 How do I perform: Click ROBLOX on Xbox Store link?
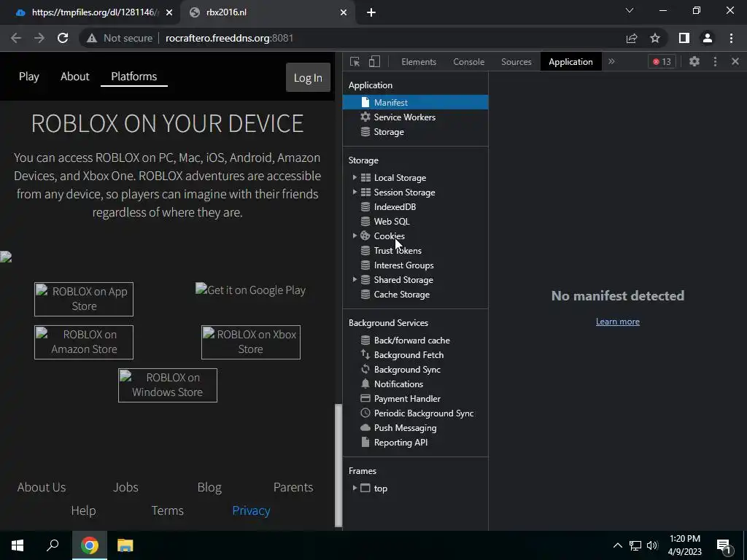click(x=251, y=342)
